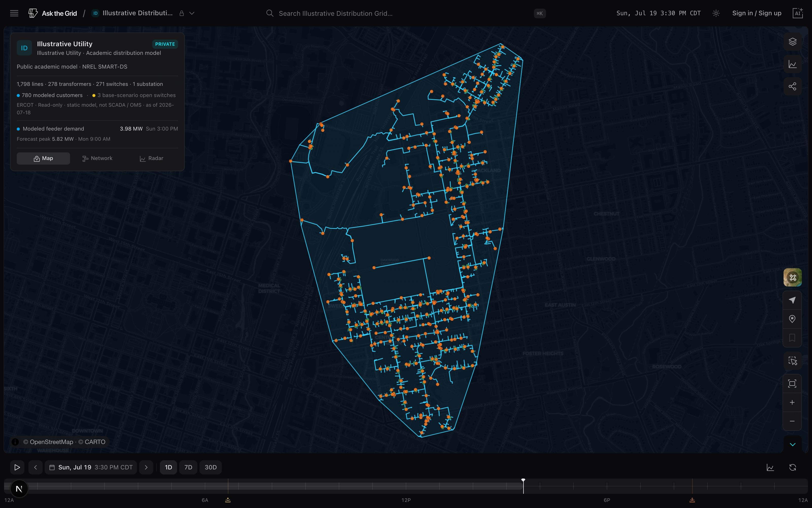Click the sunset marker on timeline
Image resolution: width=812 pixels, height=508 pixels.
point(692,500)
